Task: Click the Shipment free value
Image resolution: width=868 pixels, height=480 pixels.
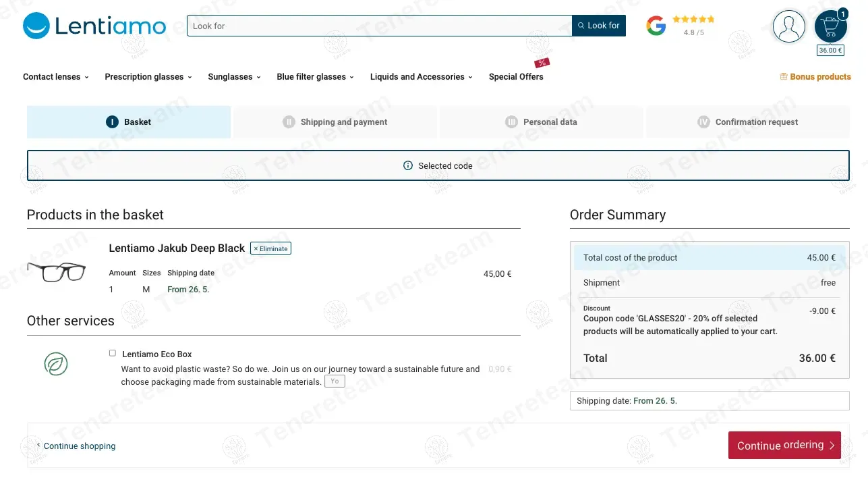Action: pyautogui.click(x=828, y=283)
